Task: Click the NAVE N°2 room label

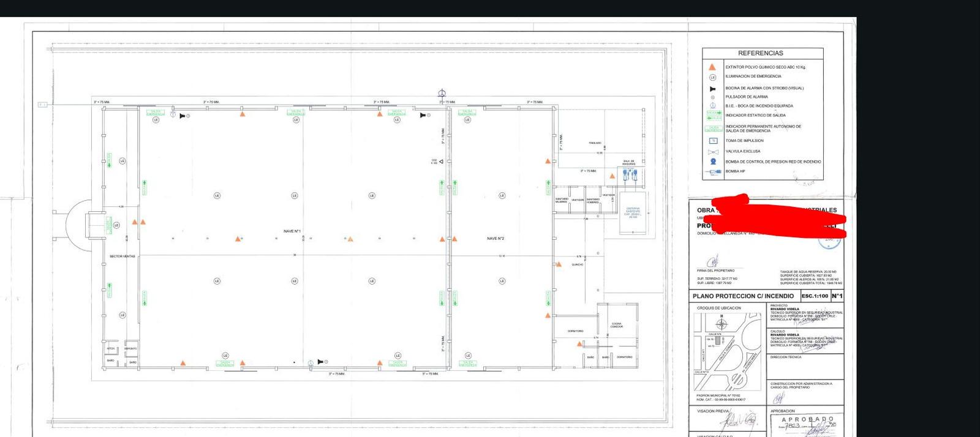Action: (496, 239)
